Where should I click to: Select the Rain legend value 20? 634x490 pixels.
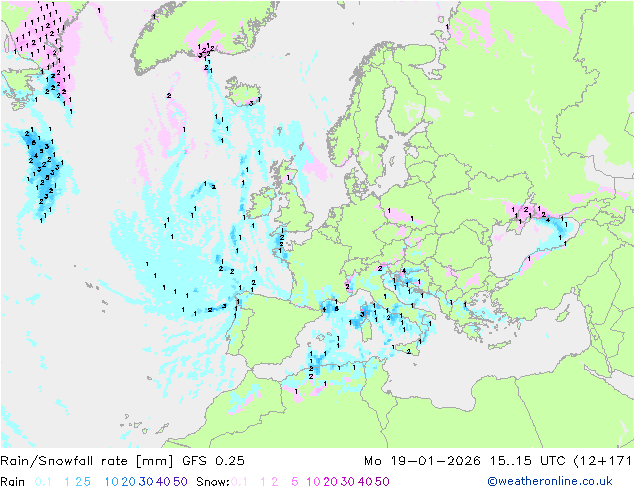(129, 482)
